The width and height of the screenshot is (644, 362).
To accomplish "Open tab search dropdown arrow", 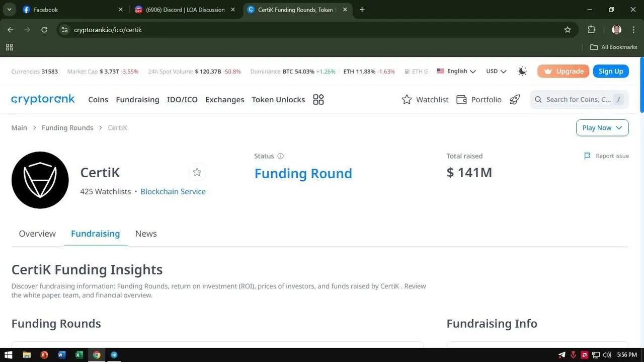I will (x=9, y=10).
